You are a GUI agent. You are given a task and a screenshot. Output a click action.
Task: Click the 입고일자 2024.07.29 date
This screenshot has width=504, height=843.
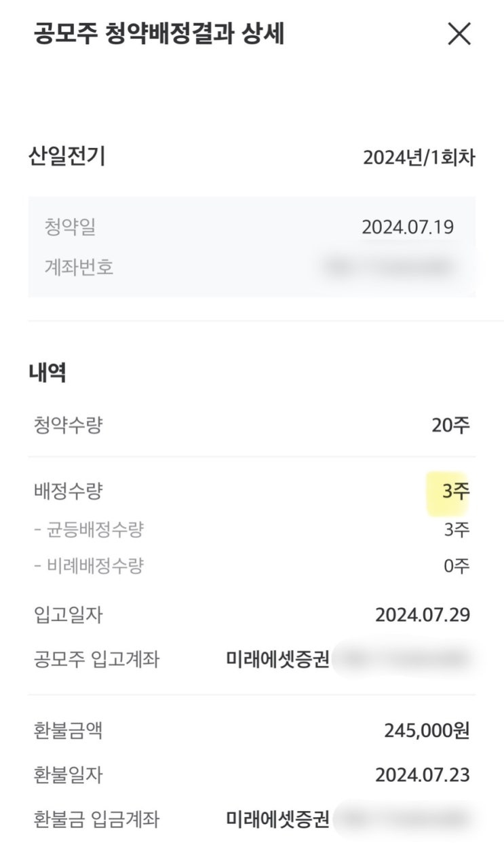pos(422,615)
